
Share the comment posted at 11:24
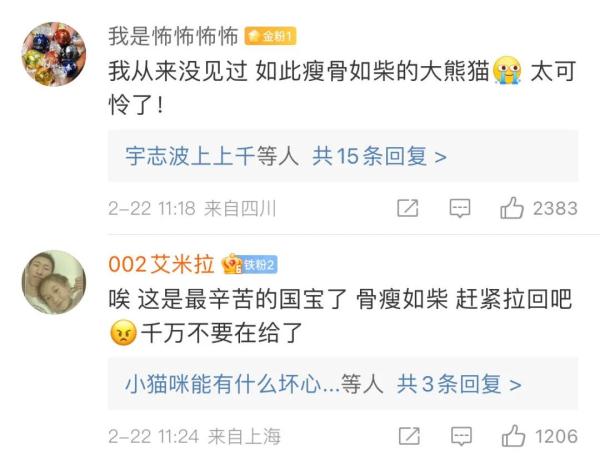(x=408, y=436)
